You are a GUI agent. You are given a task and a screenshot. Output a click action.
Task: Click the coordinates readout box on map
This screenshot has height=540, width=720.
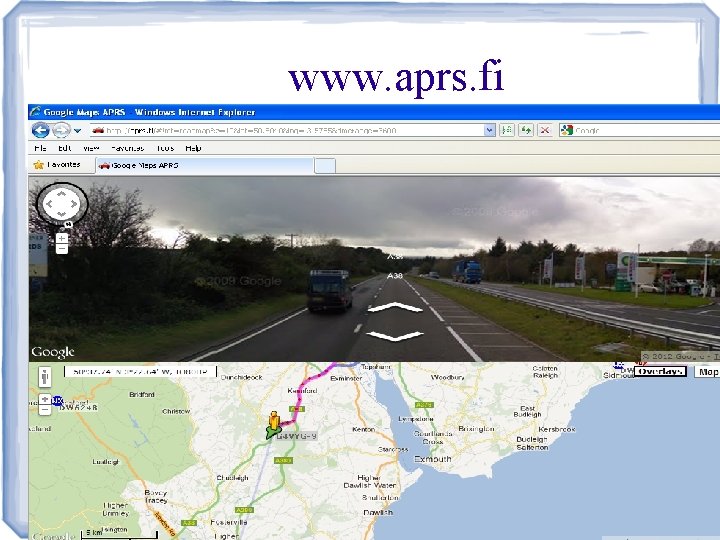[x=140, y=371]
